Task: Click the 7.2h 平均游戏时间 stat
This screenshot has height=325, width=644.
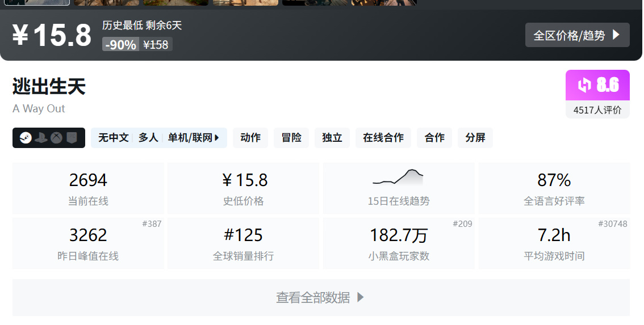Action: coord(554,243)
